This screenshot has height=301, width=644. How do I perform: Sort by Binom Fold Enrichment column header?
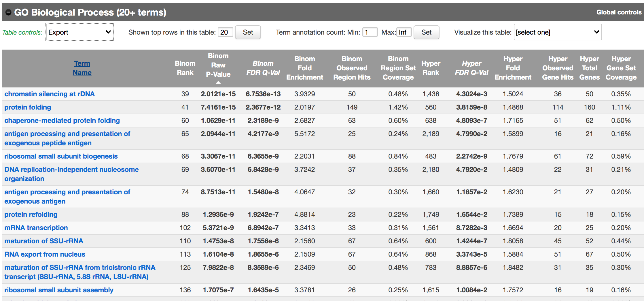(304, 68)
